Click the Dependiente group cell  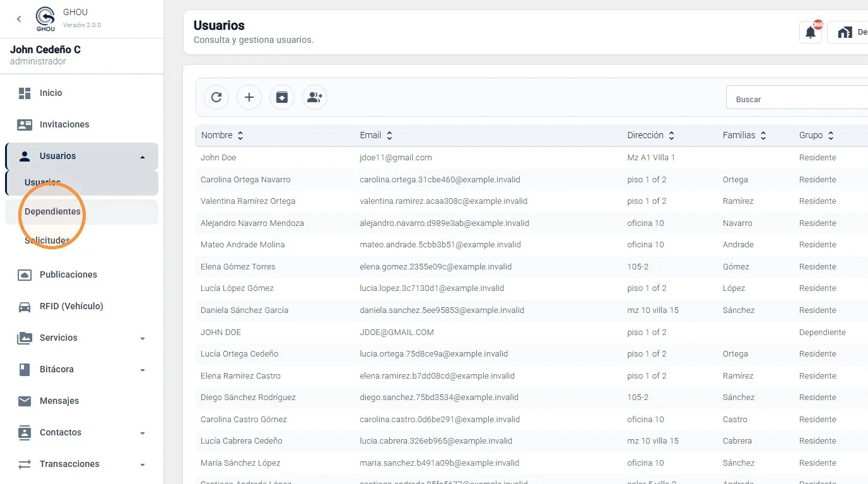pyautogui.click(x=822, y=332)
